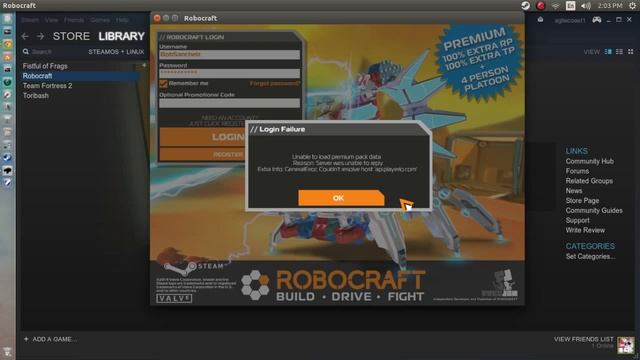Open the Store Page link

tap(582, 200)
